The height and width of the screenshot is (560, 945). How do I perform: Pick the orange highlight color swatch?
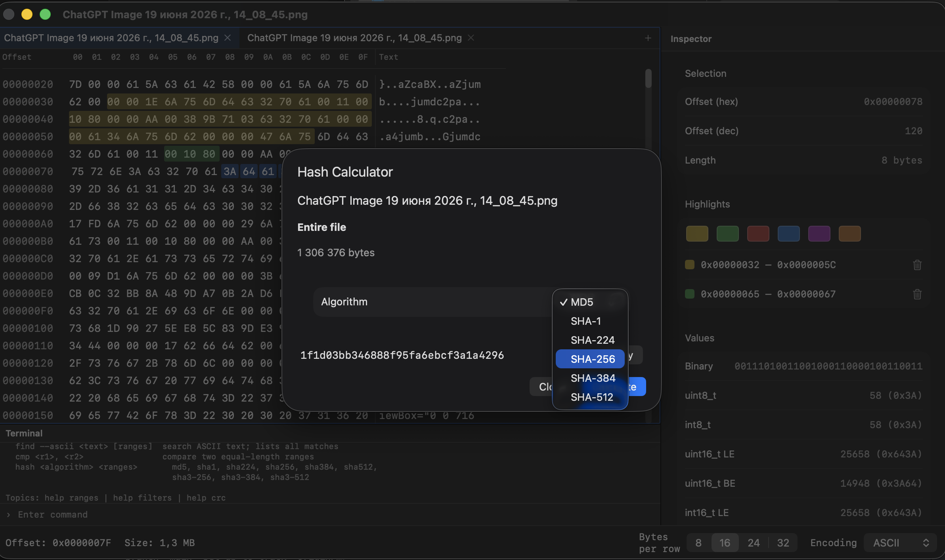[850, 234]
